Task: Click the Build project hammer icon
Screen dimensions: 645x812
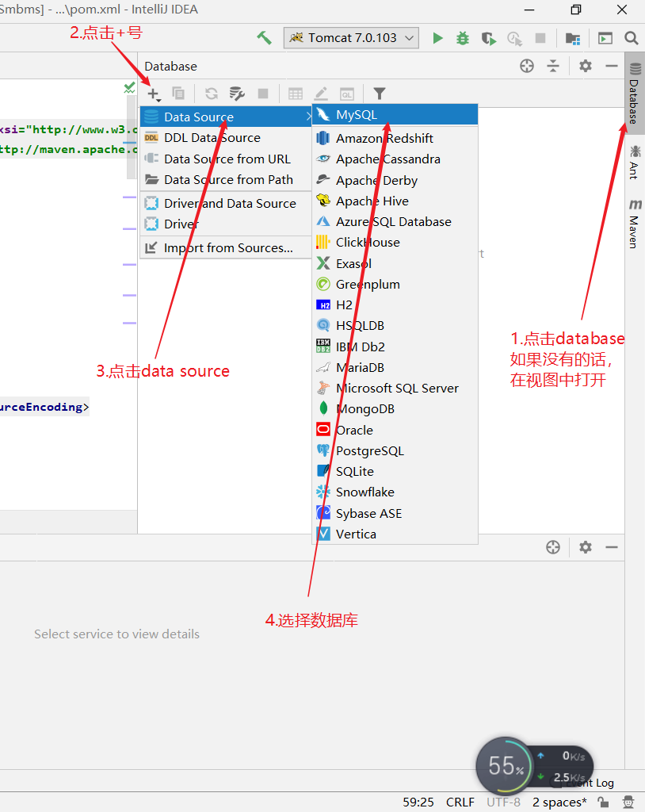Action: (x=264, y=38)
